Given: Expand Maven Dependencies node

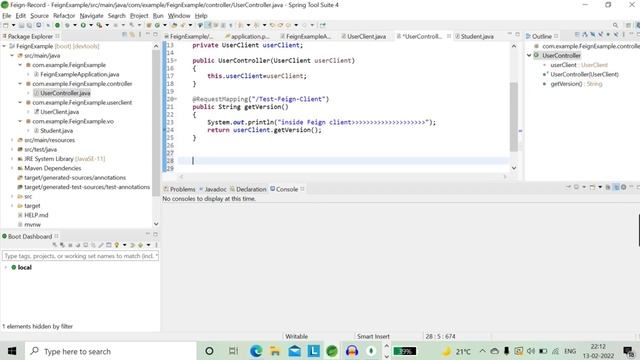Looking at the screenshot, I should 12,168.
